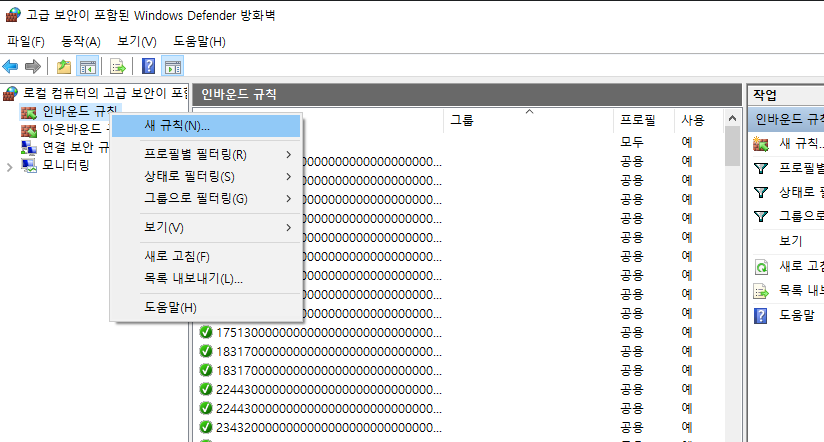Click the 모두 profile cell in first row
The height and width of the screenshot is (442, 824).
click(632, 142)
